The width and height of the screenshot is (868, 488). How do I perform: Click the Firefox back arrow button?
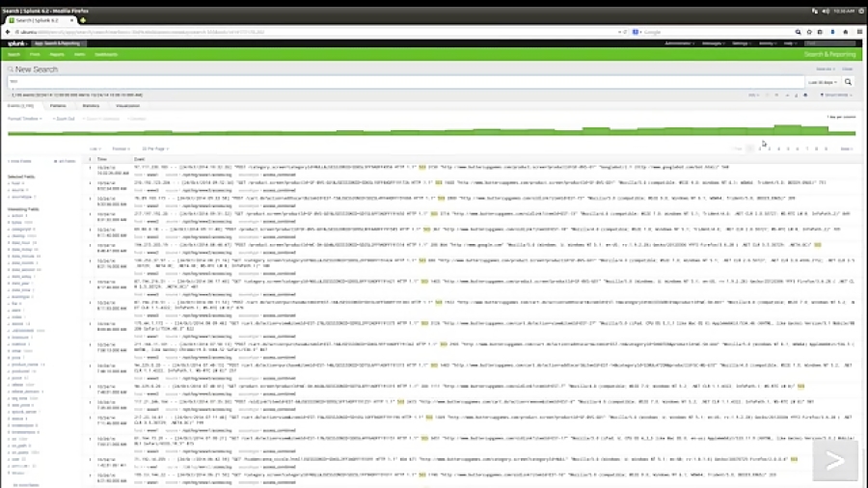coord(8,32)
